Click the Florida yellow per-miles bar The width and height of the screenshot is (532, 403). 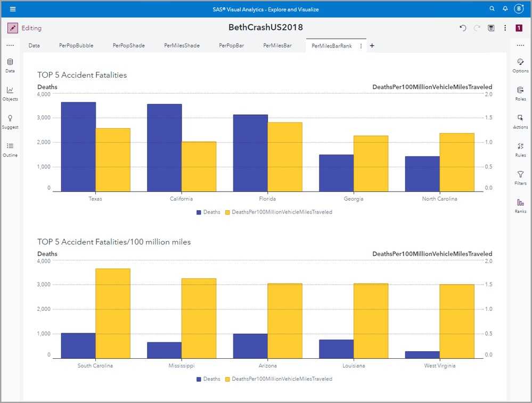point(285,157)
